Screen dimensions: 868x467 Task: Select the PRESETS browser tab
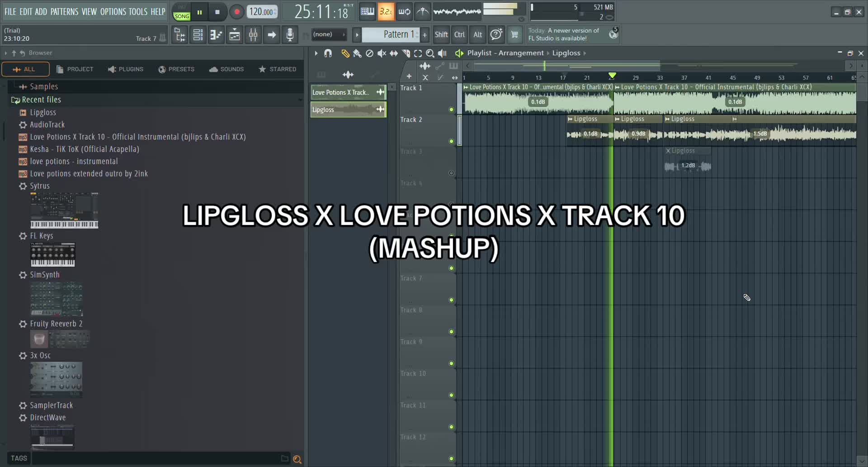[x=176, y=69]
